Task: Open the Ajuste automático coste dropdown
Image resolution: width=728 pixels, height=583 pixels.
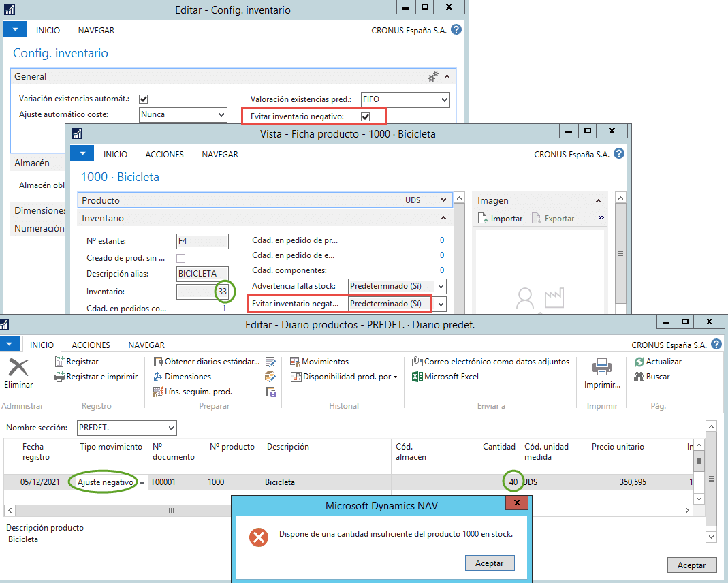Action: 220,114
